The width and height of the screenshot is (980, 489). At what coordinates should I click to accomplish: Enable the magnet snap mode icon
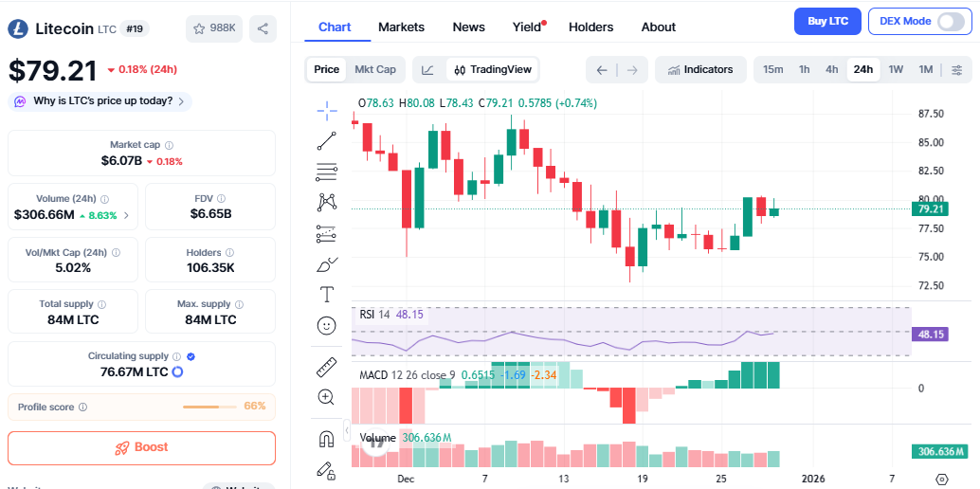coord(327,439)
